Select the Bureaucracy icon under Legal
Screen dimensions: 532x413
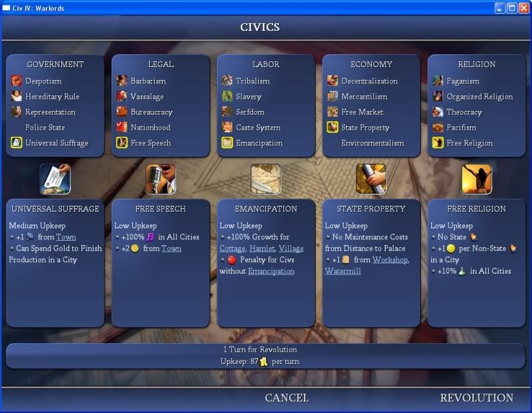[x=122, y=112]
